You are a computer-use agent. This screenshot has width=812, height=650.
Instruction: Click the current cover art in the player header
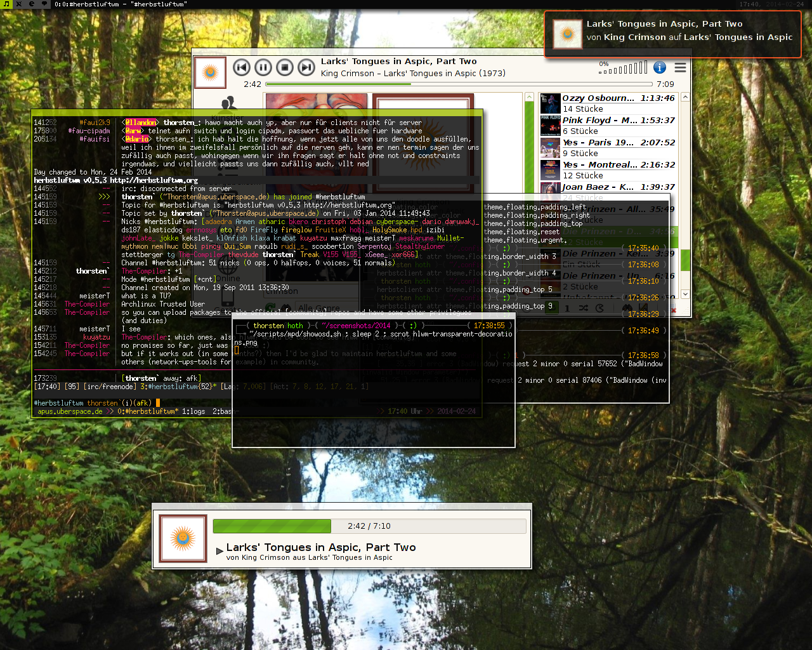pos(210,73)
